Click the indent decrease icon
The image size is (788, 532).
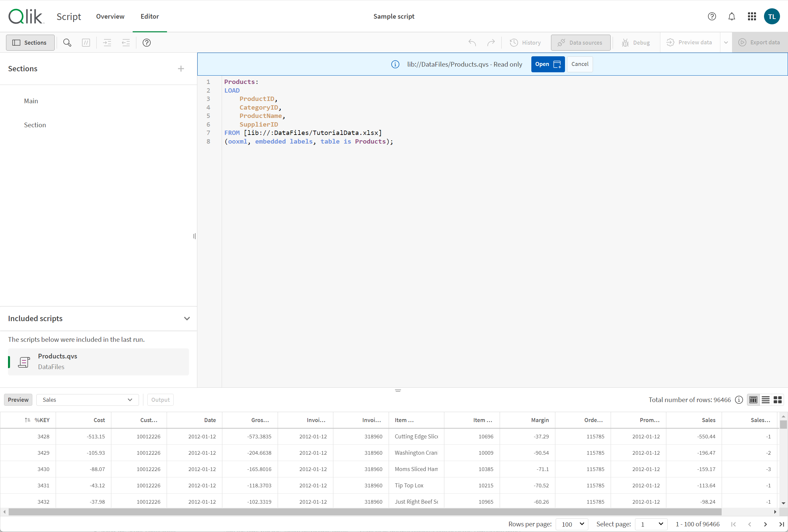[x=125, y=42]
